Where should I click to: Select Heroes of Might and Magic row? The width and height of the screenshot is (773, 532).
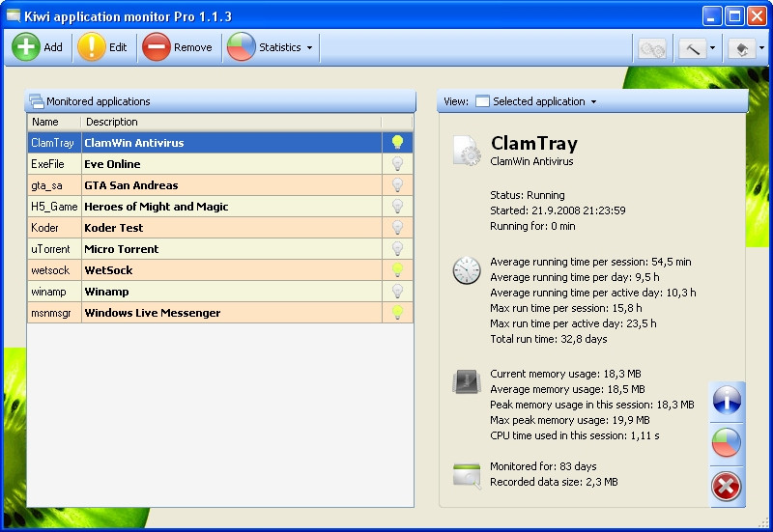point(220,206)
